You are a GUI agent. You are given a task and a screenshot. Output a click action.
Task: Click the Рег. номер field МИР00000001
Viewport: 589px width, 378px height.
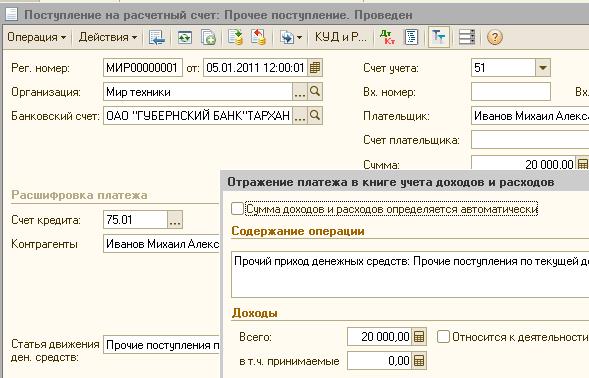(x=143, y=68)
